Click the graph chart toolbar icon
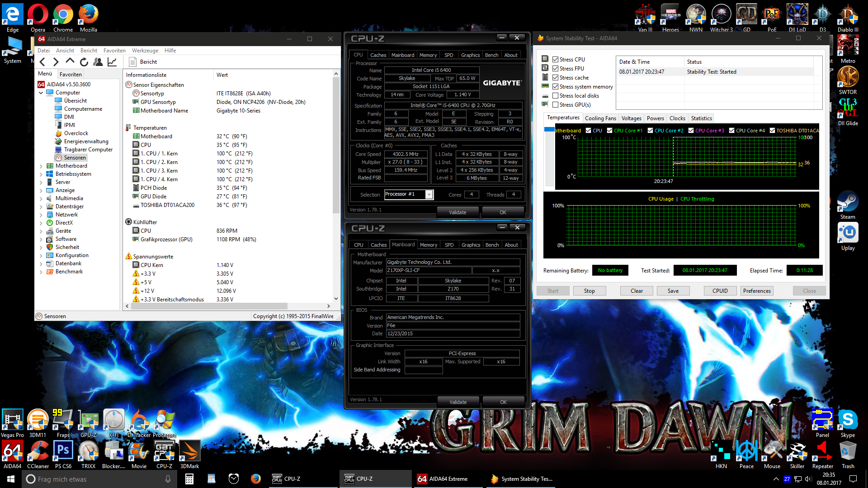Viewport: 868px width, 488px height. pos(112,62)
